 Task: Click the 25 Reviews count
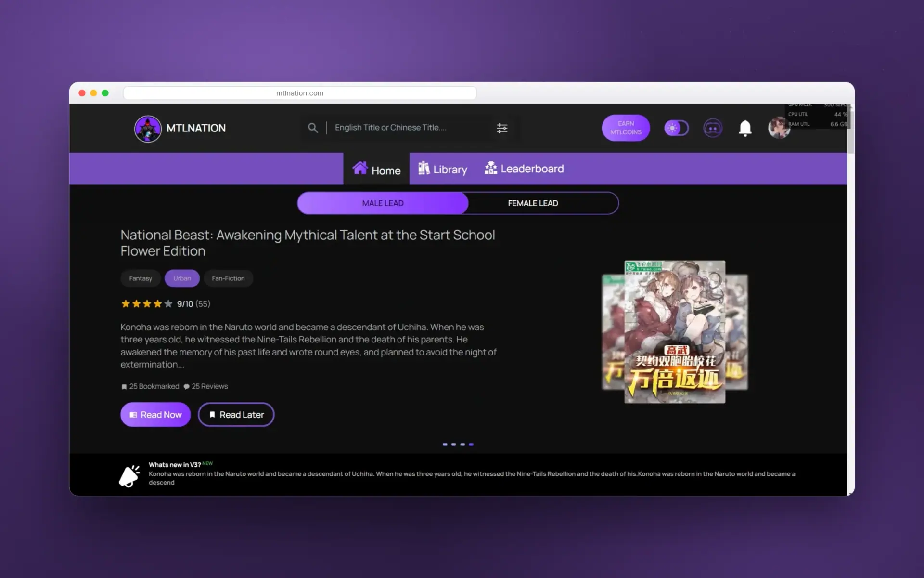click(205, 386)
